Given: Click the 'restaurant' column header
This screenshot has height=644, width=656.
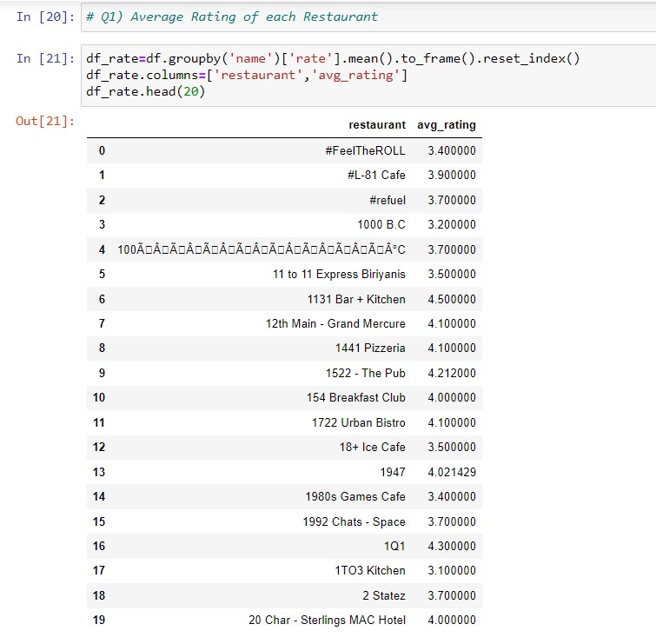Looking at the screenshot, I should (377, 125).
